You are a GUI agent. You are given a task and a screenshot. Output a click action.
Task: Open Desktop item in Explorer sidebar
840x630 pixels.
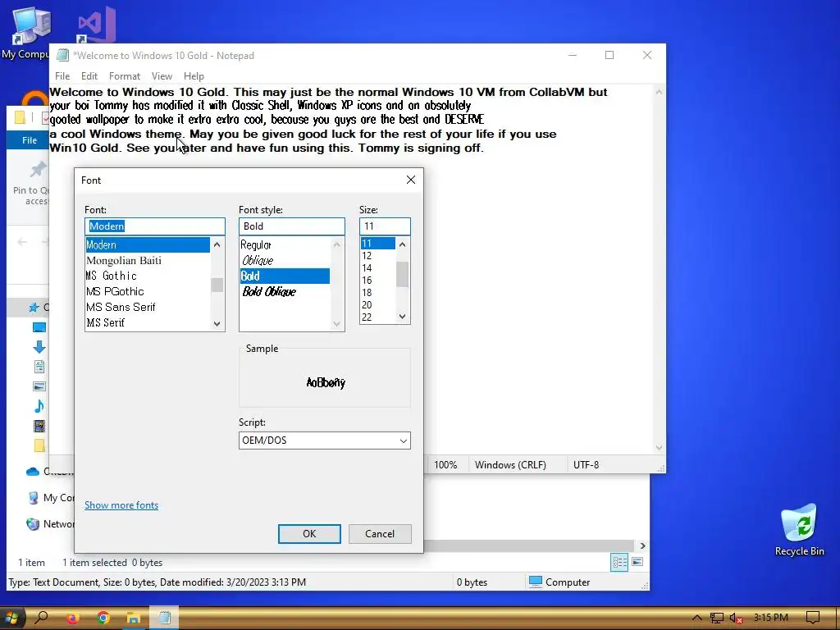(x=39, y=327)
